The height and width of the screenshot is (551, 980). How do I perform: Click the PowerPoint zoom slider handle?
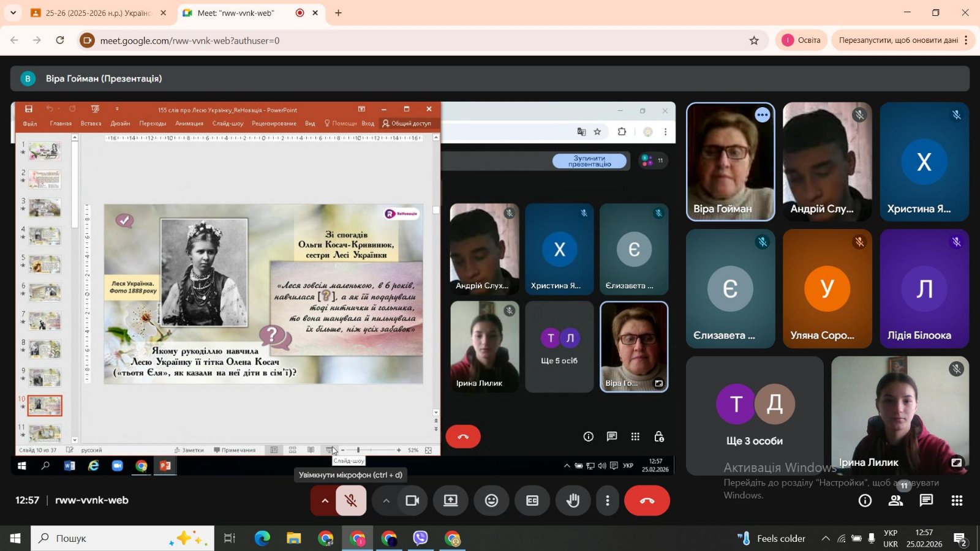(x=358, y=450)
